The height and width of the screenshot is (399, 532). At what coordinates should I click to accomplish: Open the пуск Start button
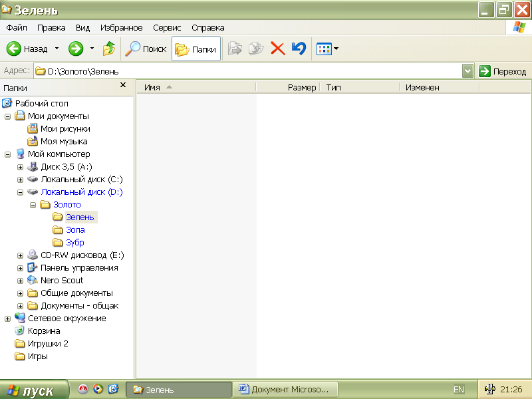pyautogui.click(x=34, y=390)
